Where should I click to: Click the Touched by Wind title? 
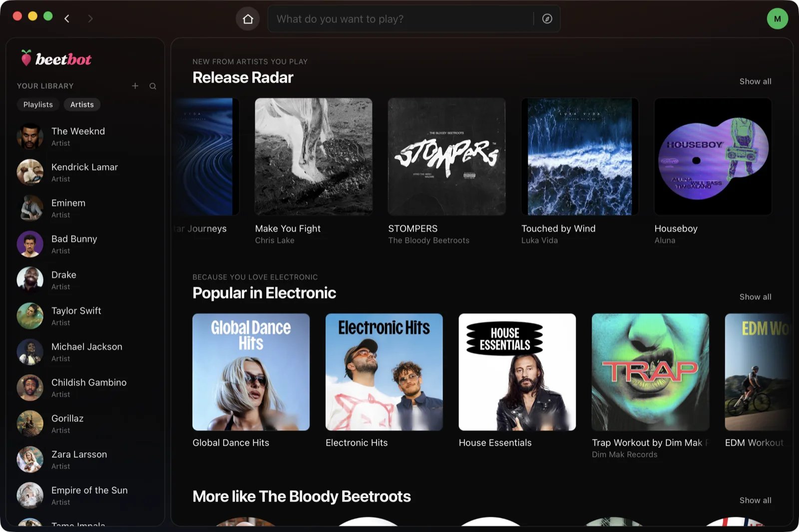pyautogui.click(x=558, y=229)
